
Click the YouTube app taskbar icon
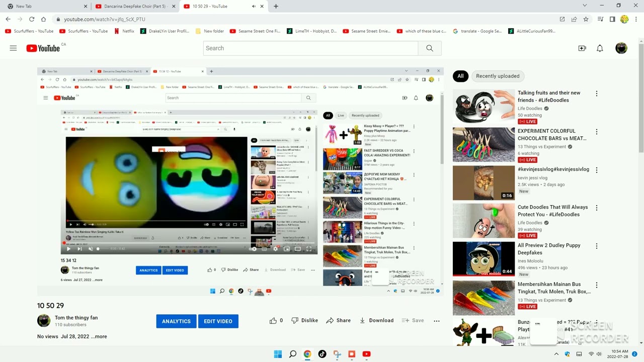pyautogui.click(x=366, y=354)
